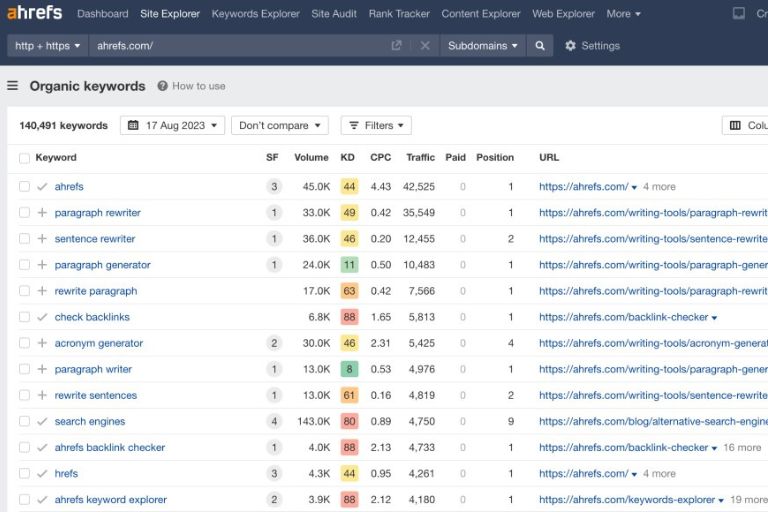Click the plus icon next to paragraph writer
The image size is (768, 512).
42,369
